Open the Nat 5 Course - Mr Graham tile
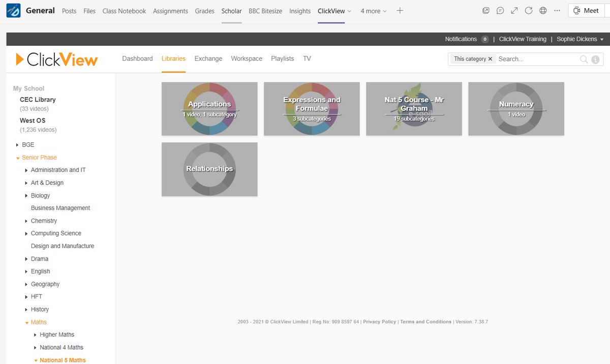The height and width of the screenshot is (364, 610). click(414, 109)
